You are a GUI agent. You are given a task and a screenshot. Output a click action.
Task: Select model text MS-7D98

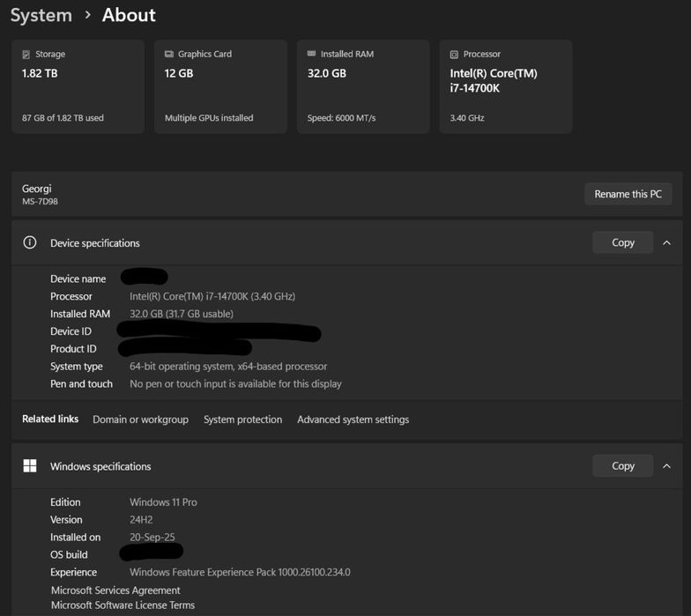click(41, 201)
